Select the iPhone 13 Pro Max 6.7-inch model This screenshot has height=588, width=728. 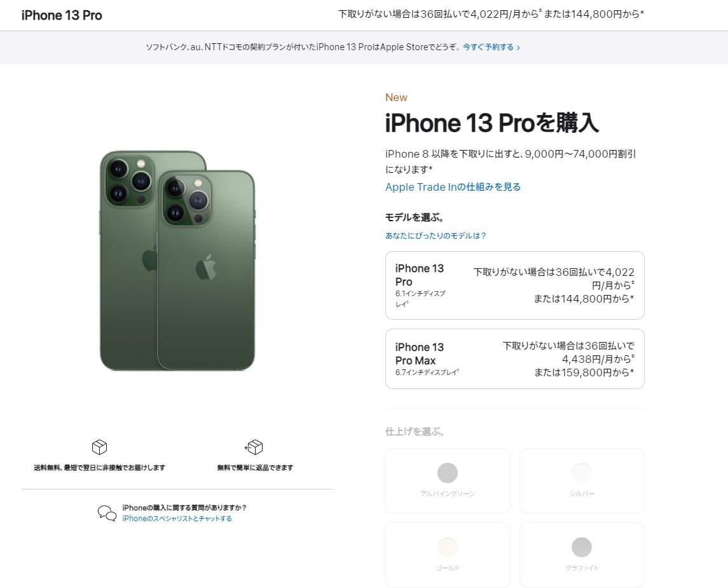coord(515,359)
